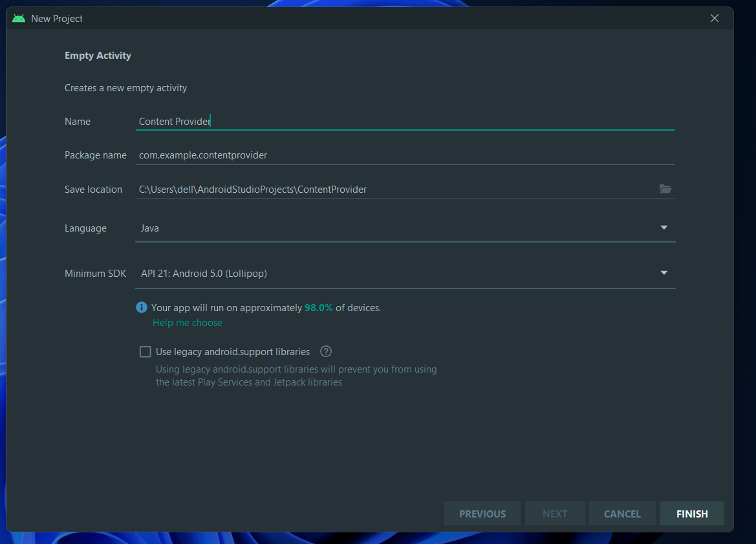756x544 pixels.
Task: Open the Help me choose link
Action: (x=187, y=322)
